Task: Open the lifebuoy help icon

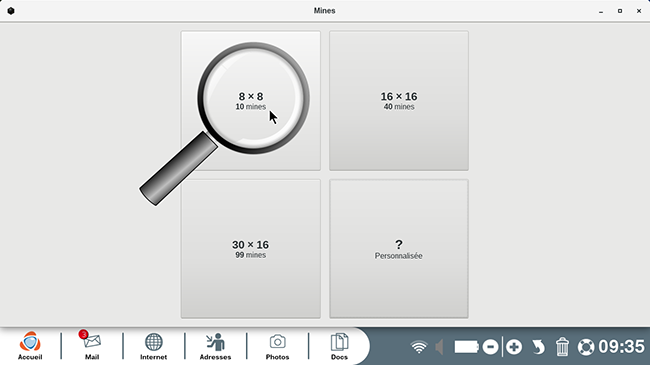Action: pyautogui.click(x=586, y=347)
